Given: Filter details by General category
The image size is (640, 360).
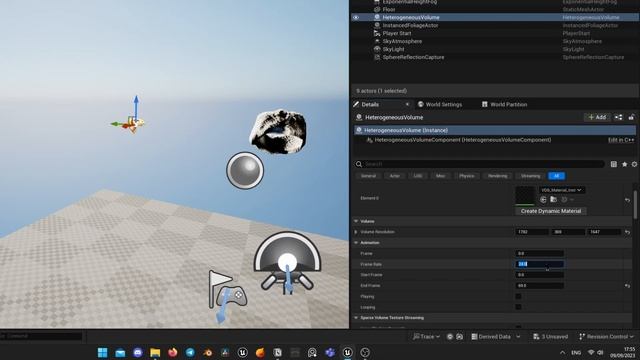Looking at the screenshot, I should 368,176.
